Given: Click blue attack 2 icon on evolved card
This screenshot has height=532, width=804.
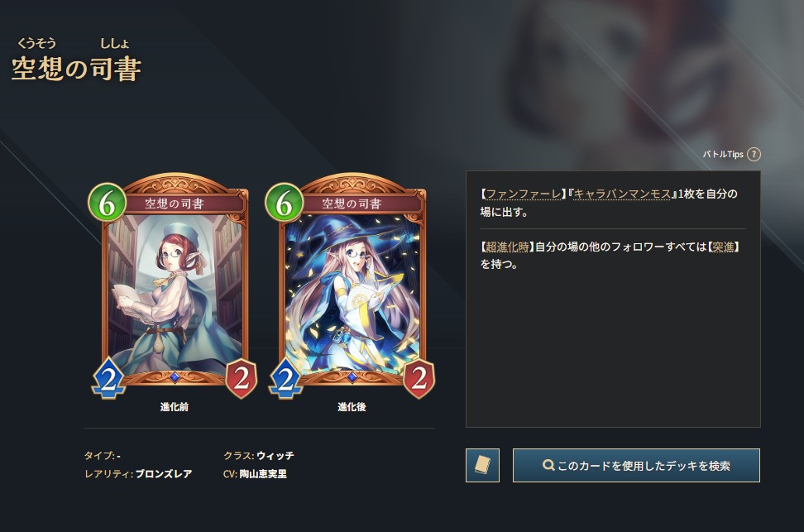Looking at the screenshot, I should pos(286,378).
